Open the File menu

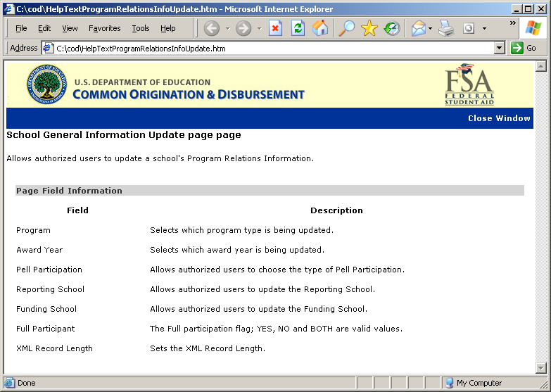pos(21,28)
